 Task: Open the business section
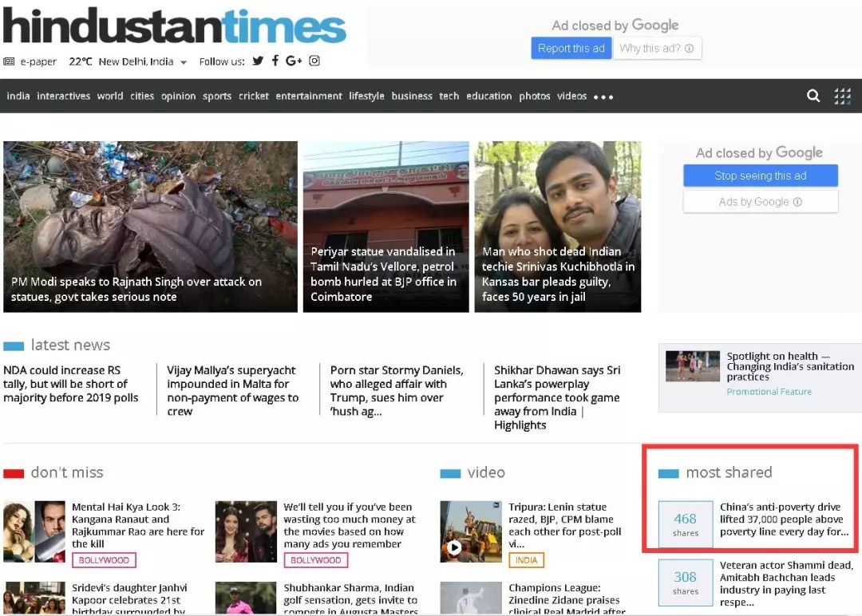tap(412, 97)
